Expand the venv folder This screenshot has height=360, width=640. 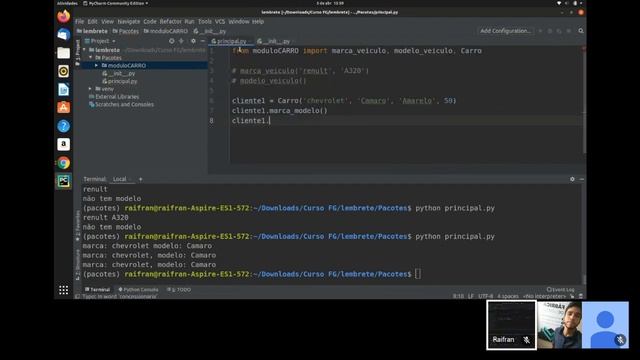coord(90,89)
